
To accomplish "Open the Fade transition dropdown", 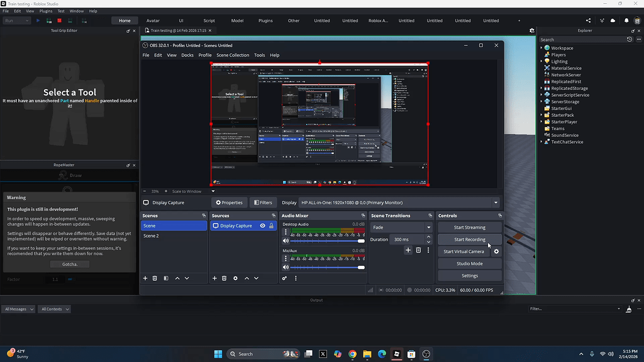I will click(401, 228).
